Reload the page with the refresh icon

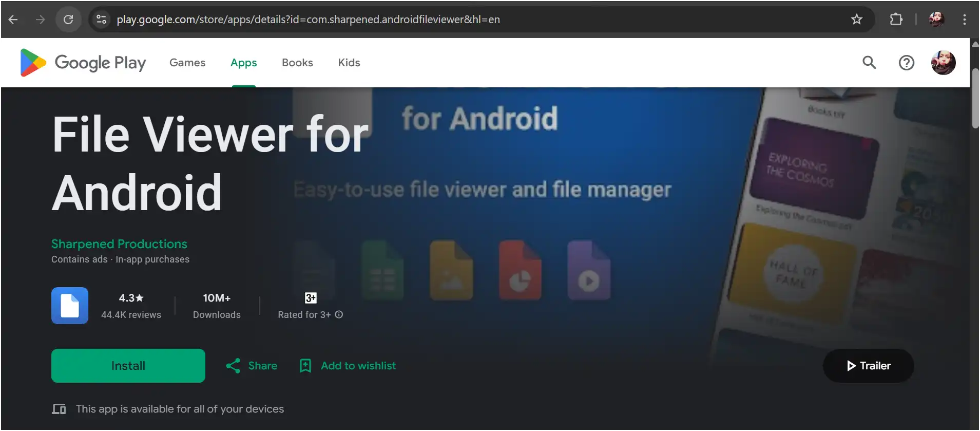68,20
